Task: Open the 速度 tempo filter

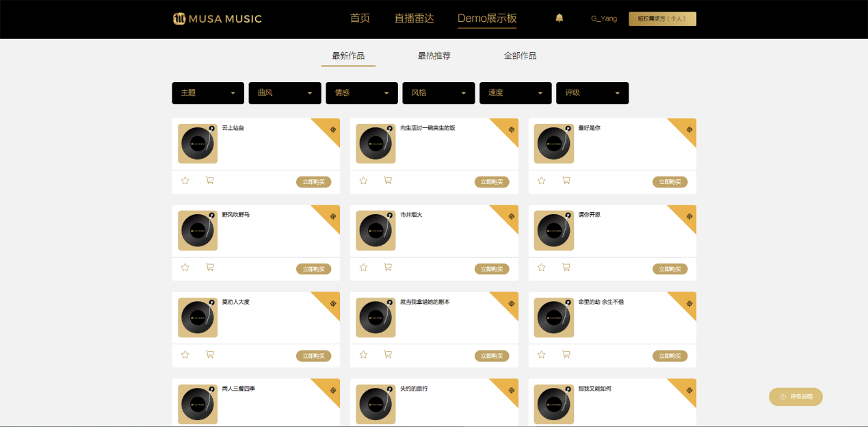Action: click(516, 93)
